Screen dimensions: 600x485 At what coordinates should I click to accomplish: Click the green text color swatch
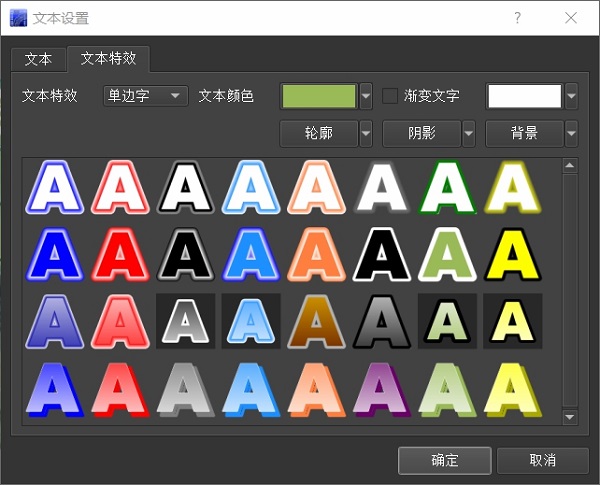click(320, 96)
